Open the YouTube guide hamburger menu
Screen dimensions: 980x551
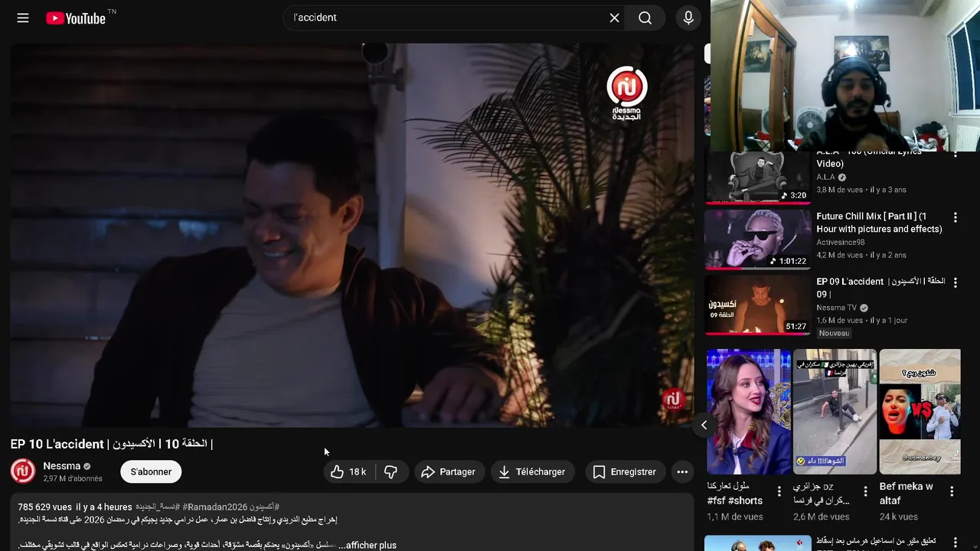(23, 18)
